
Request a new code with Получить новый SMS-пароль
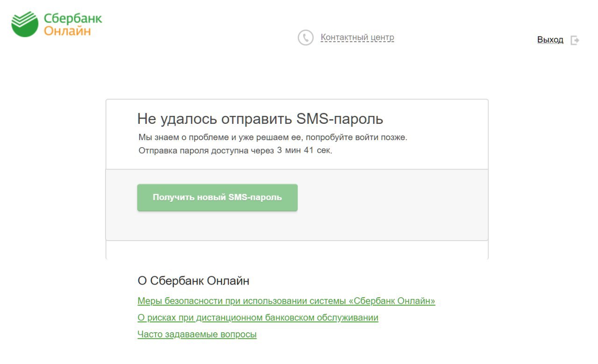[217, 197]
